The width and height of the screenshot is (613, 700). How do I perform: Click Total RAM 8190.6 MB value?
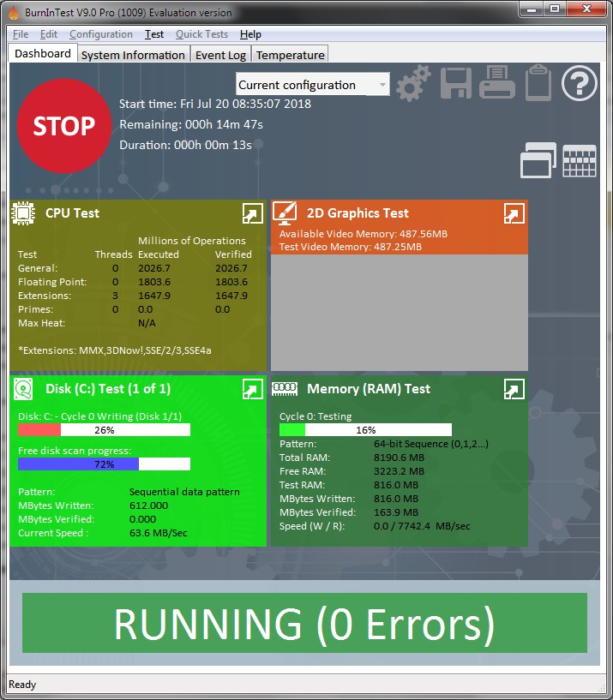point(399,458)
